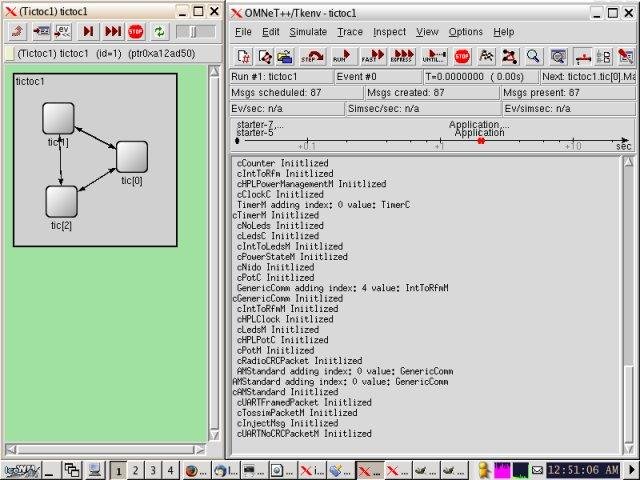Click New run icon in Tkenv toolbar
The height and width of the screenshot is (480, 640).
[x=244, y=56]
